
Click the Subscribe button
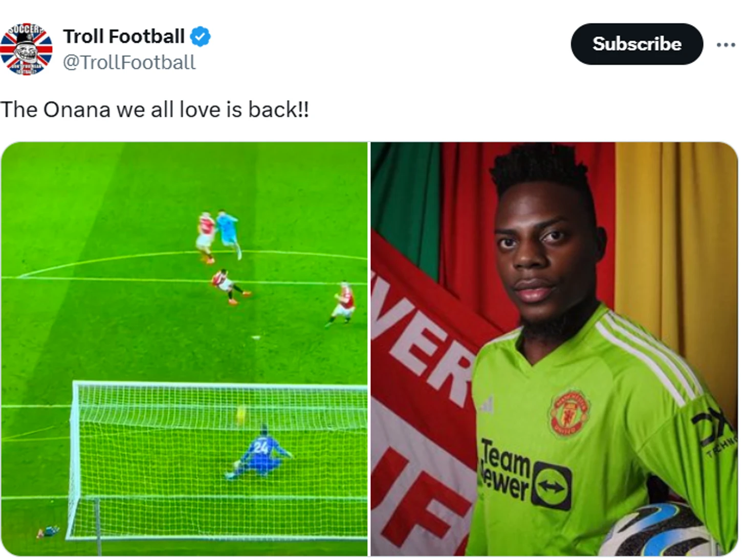(x=636, y=44)
